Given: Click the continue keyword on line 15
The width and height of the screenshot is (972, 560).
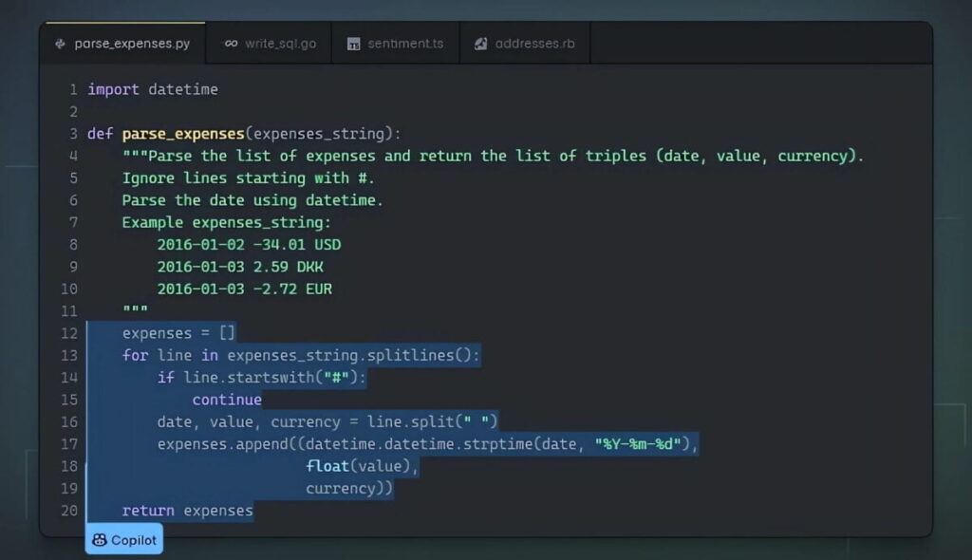Looking at the screenshot, I should pos(227,400).
